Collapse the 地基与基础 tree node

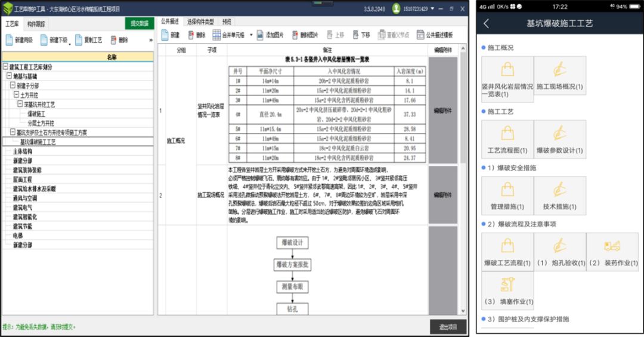pos(9,76)
